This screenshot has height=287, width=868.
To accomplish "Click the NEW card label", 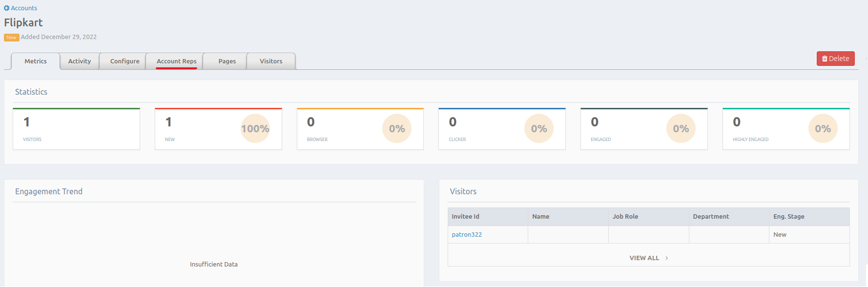I will pos(170,140).
